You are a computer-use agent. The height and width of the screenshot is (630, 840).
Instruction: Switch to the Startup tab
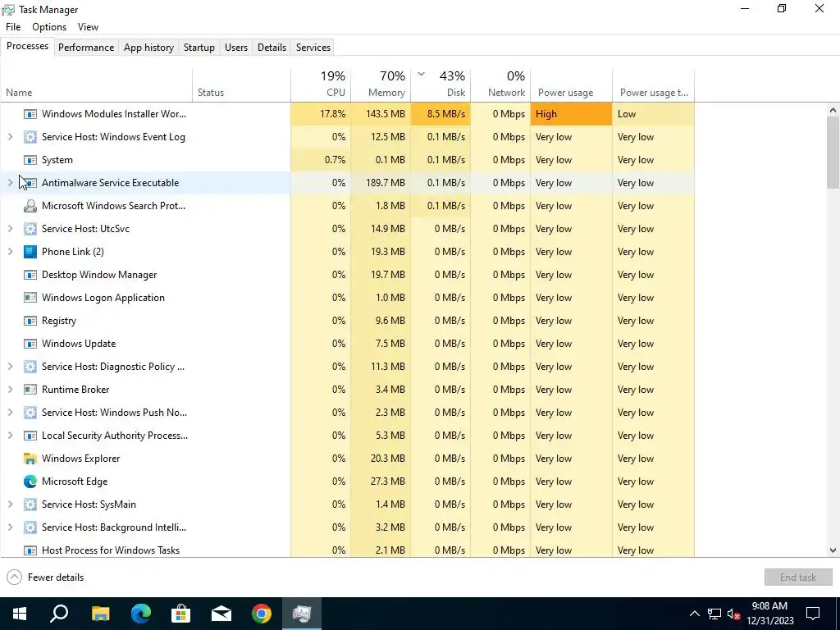(199, 47)
